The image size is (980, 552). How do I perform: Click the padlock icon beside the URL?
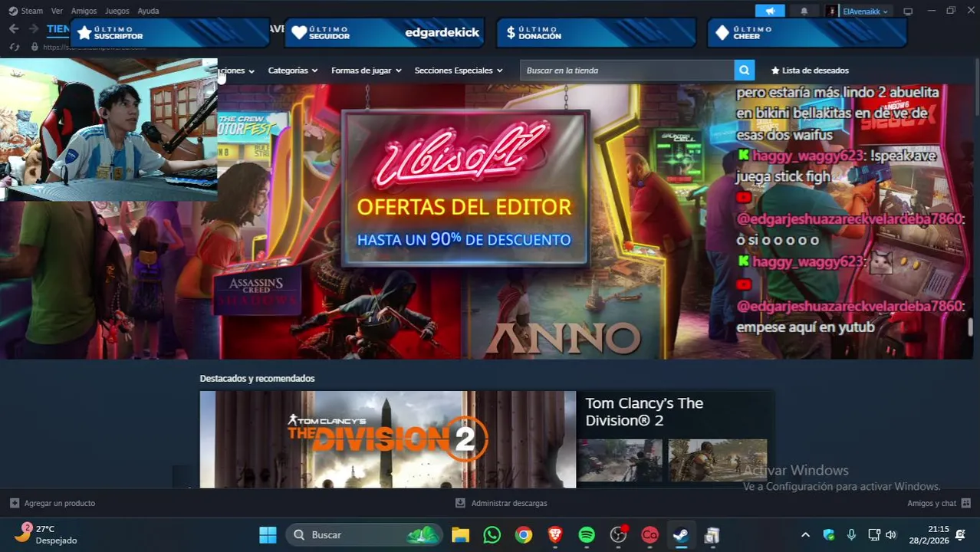point(35,47)
